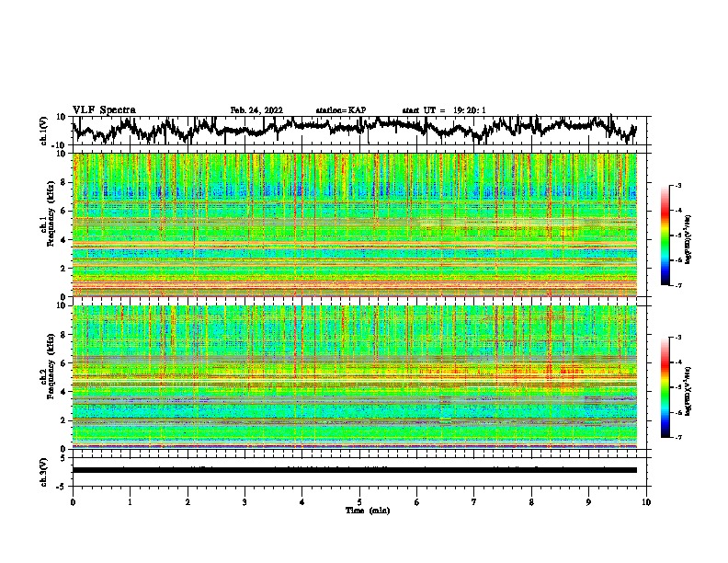The height and width of the screenshot is (563, 728).
Task: Click the 'Time (min)' axis title
Action: pos(368,511)
